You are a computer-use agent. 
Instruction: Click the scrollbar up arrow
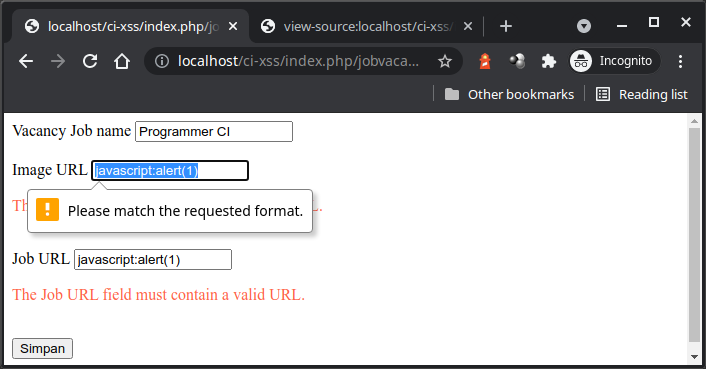coord(694,121)
